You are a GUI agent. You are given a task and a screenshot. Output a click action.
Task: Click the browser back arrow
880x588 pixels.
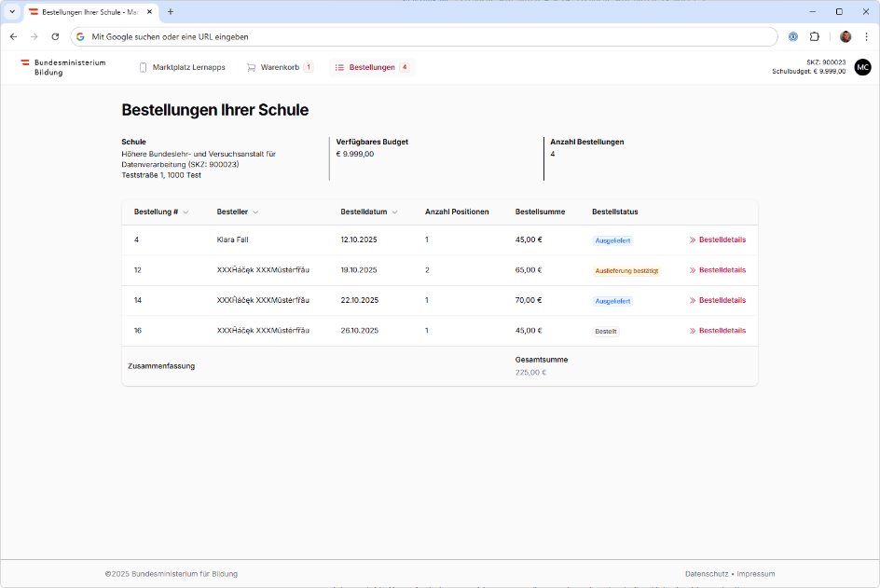pos(13,36)
